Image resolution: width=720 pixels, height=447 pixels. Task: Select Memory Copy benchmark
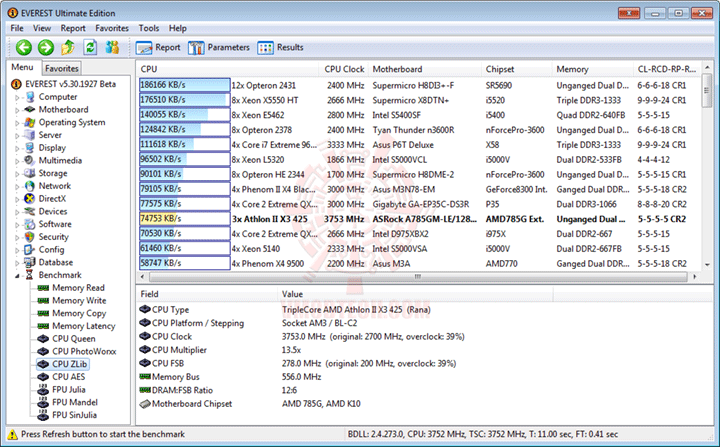79,313
